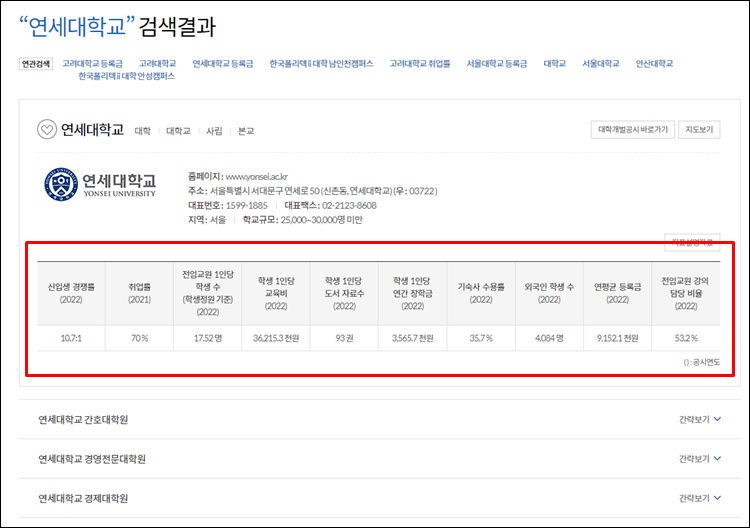Click the 연평균 등록금 column header
This screenshot has height=528, width=750.
[x=618, y=293]
